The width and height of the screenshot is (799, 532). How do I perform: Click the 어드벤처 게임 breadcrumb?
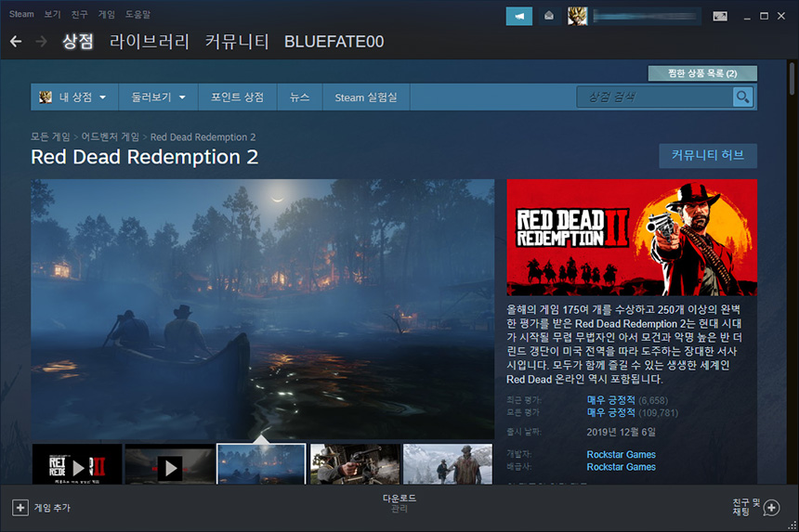pyautogui.click(x=110, y=136)
